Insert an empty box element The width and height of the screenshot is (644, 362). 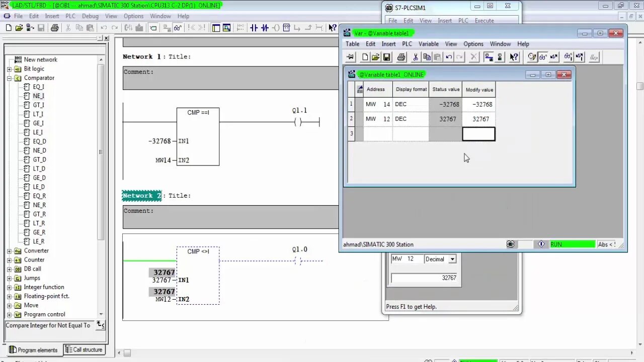(286, 28)
